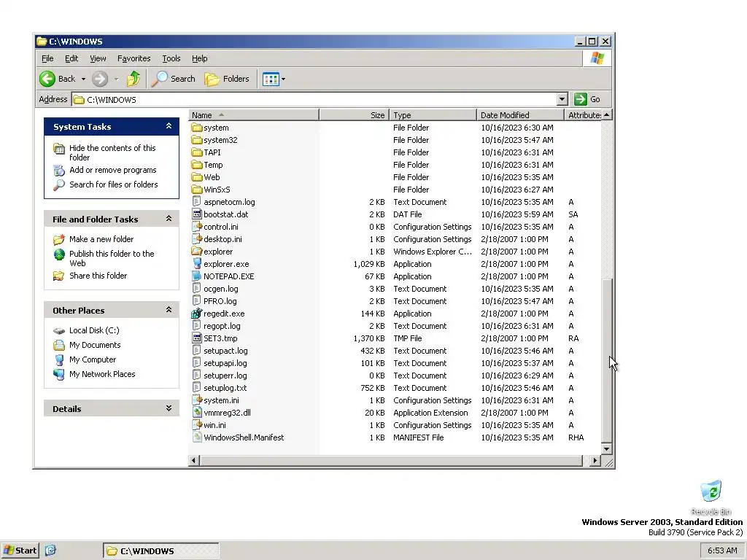Viewport: 747px width, 560px height.
Task: Click the My Computer sidebar icon
Action: [x=59, y=359]
